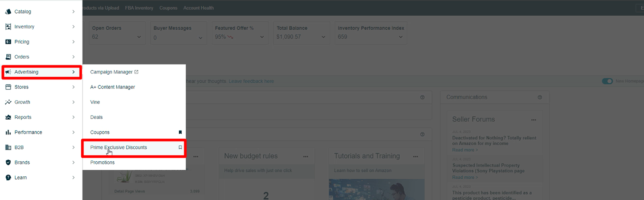
Task: Click the Performance bar chart icon
Action: click(8, 132)
